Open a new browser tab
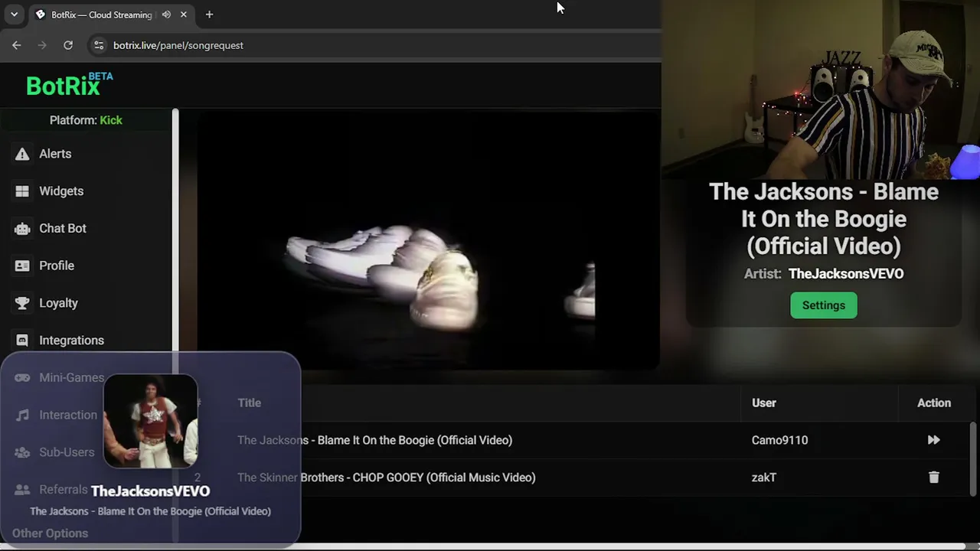Viewport: 980px width, 551px height. 209,15
